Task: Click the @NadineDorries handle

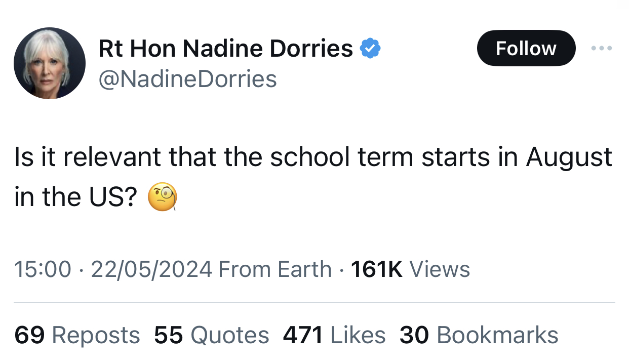Action: (x=187, y=79)
